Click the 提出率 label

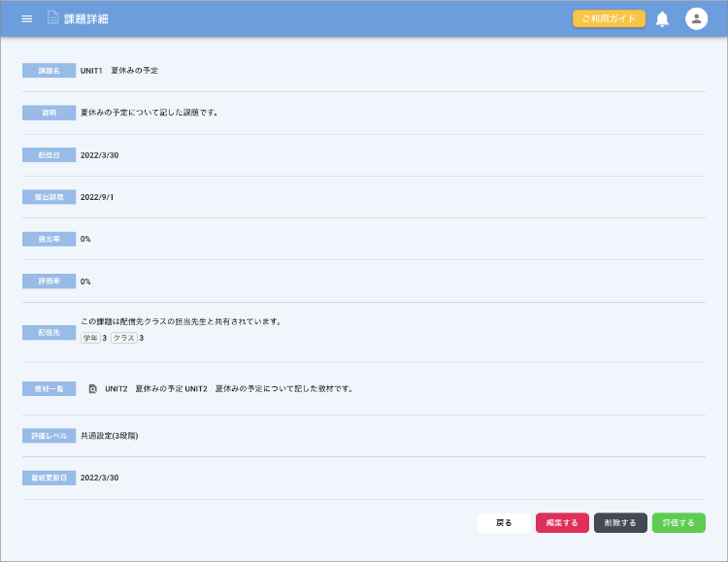click(x=49, y=239)
